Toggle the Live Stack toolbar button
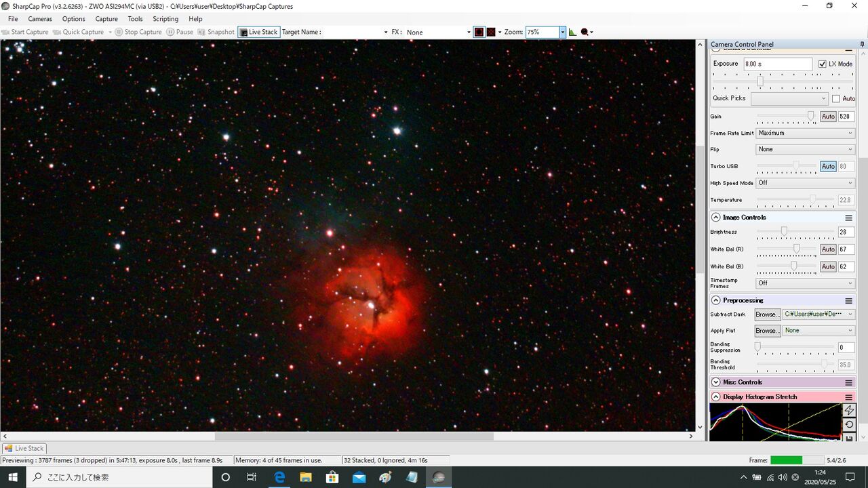The height and width of the screenshot is (488, 868). 258,32
